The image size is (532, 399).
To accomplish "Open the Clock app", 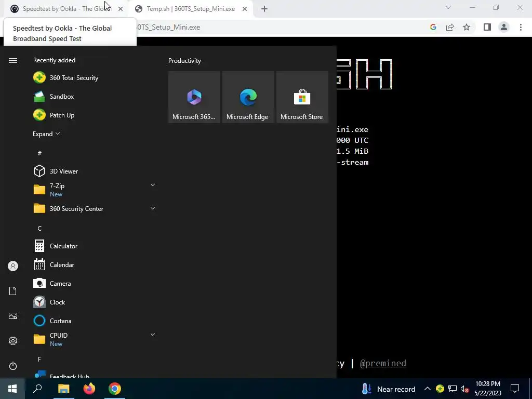I will [94, 302].
